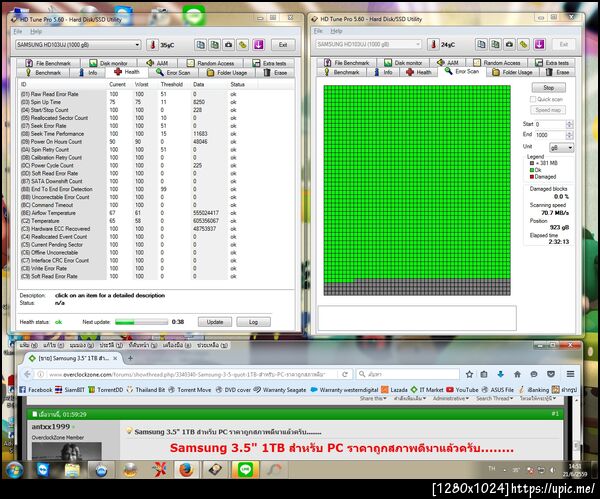Click copy text icon in left HD Tune toolbar

pos(201,45)
